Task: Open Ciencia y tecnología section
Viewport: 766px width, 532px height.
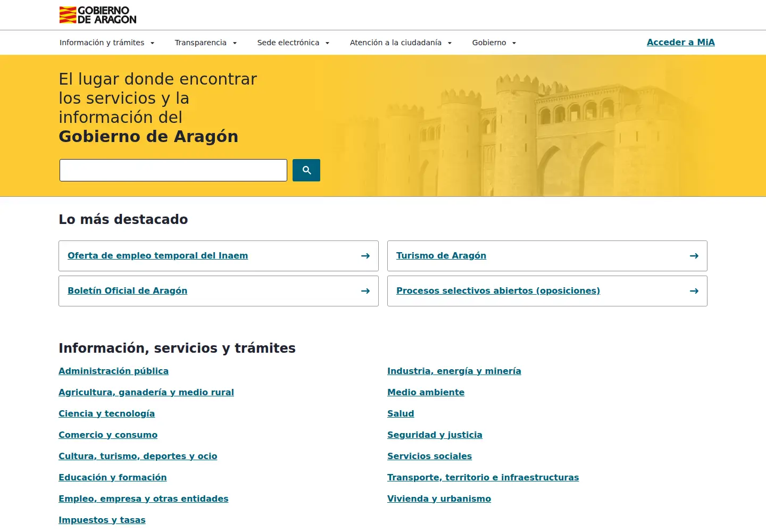Action: [x=107, y=413]
